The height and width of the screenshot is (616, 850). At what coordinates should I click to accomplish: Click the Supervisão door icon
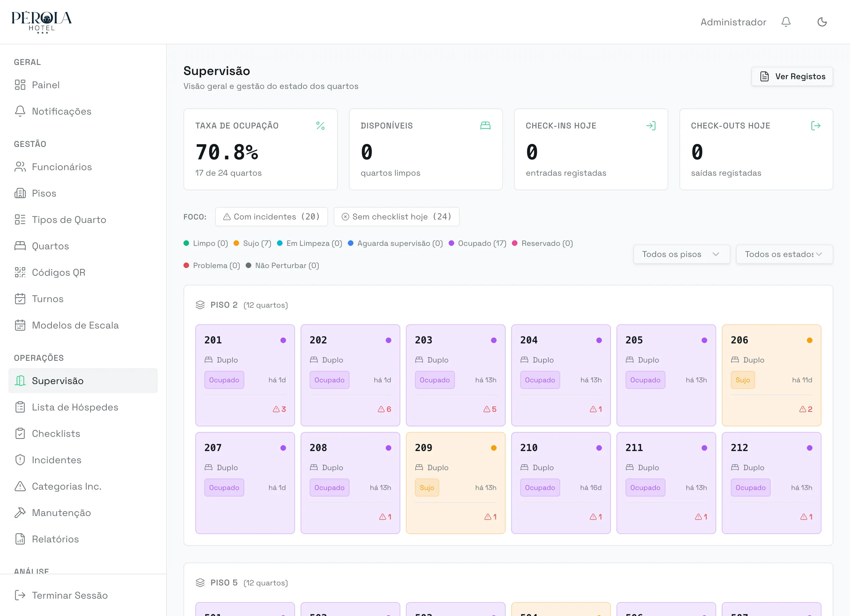point(20,381)
